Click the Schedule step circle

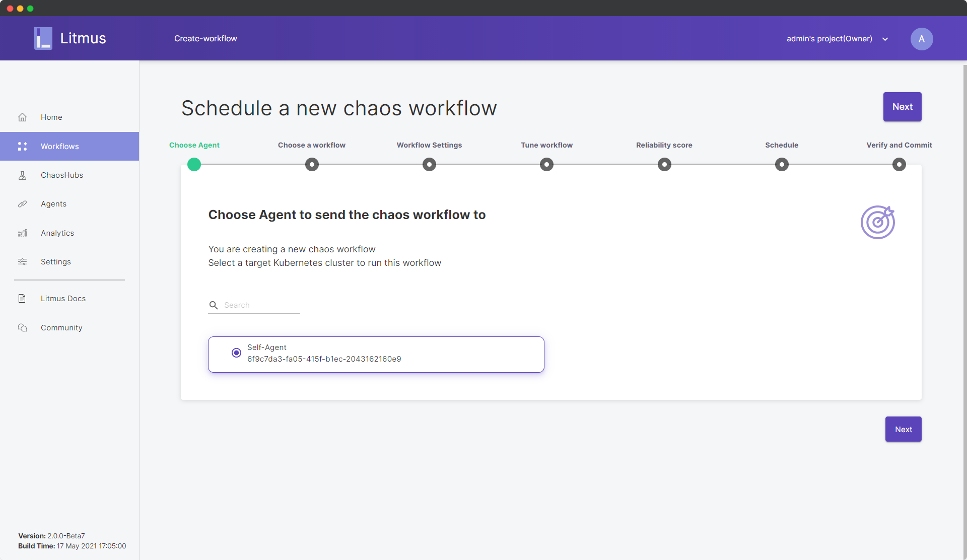tap(782, 164)
